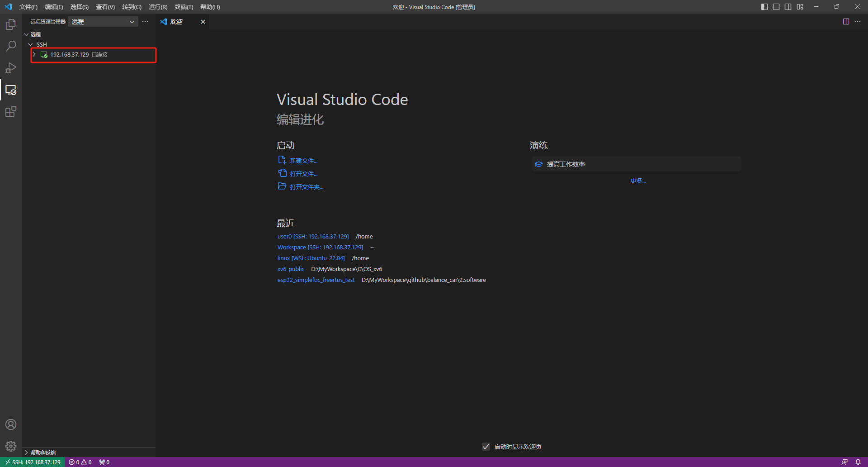The width and height of the screenshot is (868, 467).
Task: Toggle secondary side bar layout icon
Action: point(788,7)
